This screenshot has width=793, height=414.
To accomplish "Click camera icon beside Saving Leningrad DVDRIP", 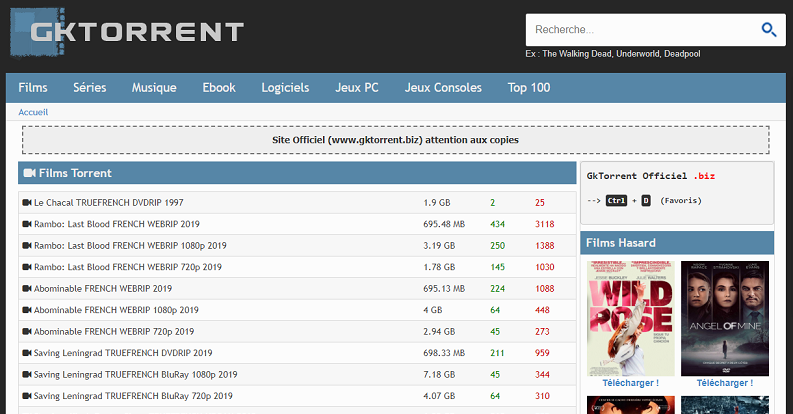I will (x=27, y=353).
